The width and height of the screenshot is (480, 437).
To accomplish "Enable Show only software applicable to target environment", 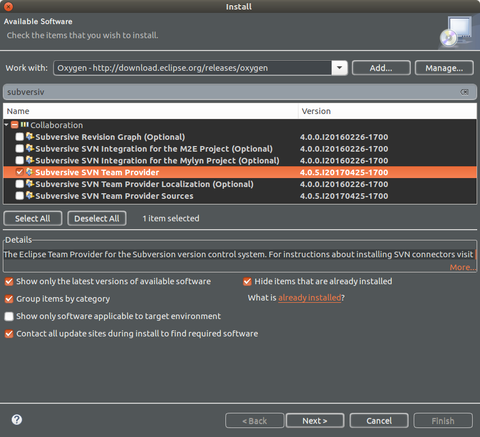I will 9,316.
